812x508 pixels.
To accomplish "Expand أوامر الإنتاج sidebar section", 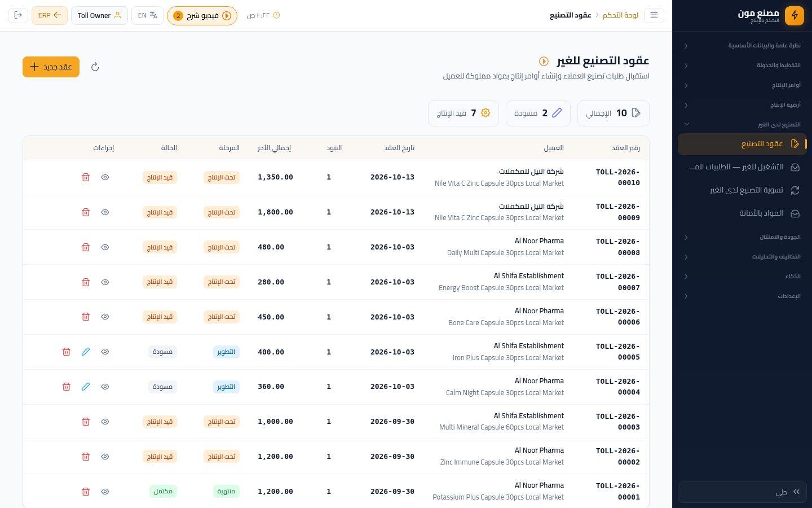I will [x=742, y=85].
